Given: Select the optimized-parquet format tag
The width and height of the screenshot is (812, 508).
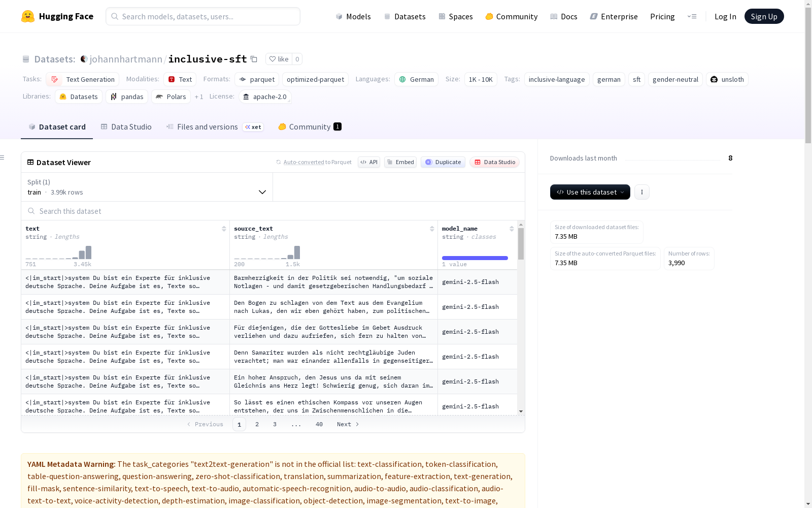Looking at the screenshot, I should tap(315, 79).
